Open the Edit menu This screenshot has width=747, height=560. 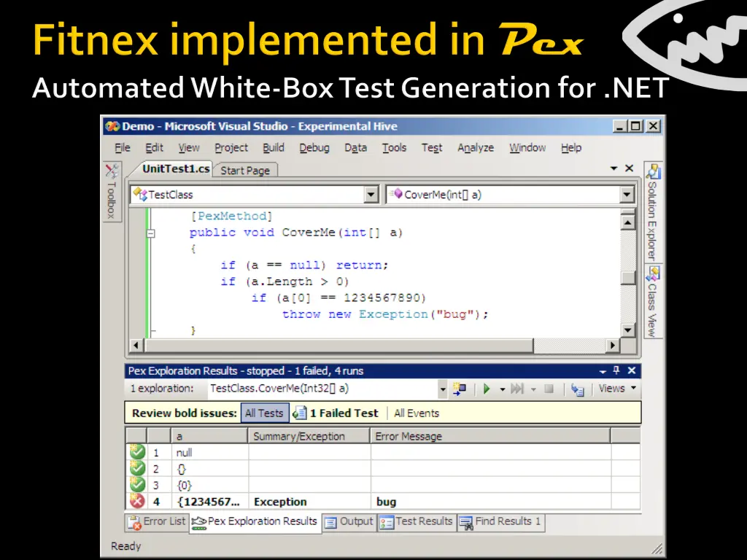(155, 147)
